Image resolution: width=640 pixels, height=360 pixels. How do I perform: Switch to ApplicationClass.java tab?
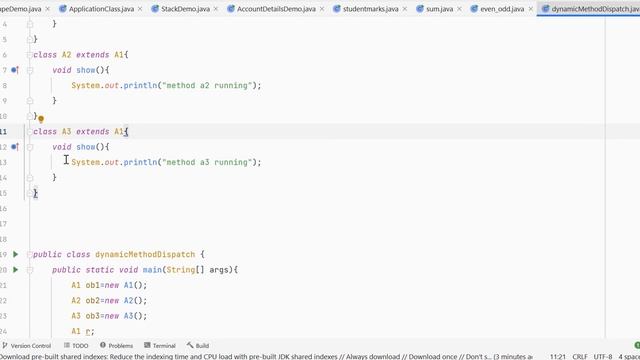click(x=101, y=9)
